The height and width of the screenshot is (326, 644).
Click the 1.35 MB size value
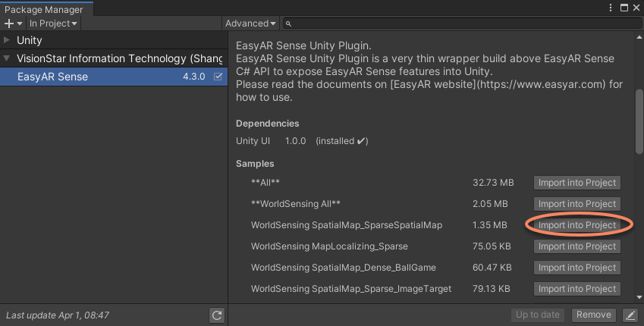[x=489, y=225]
